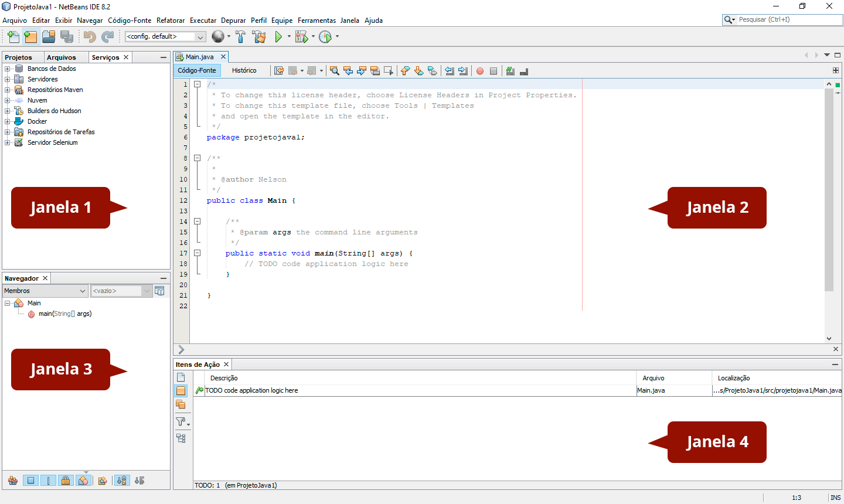Image resolution: width=844 pixels, height=504 pixels.
Task: Build project with hammer icon
Action: pos(240,37)
